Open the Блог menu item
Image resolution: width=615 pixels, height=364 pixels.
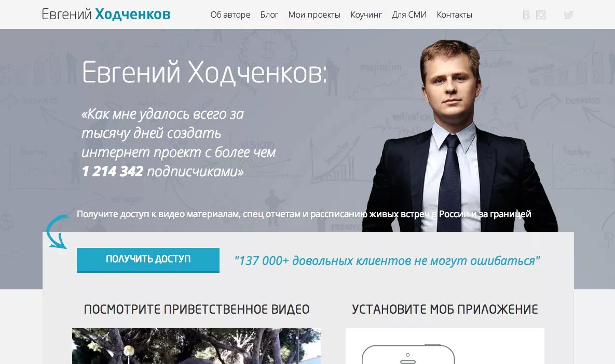269,15
